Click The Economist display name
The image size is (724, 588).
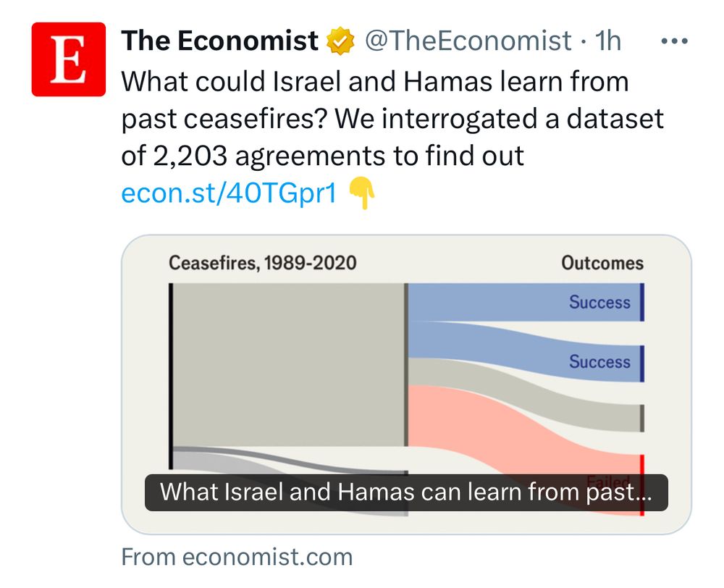tap(220, 41)
